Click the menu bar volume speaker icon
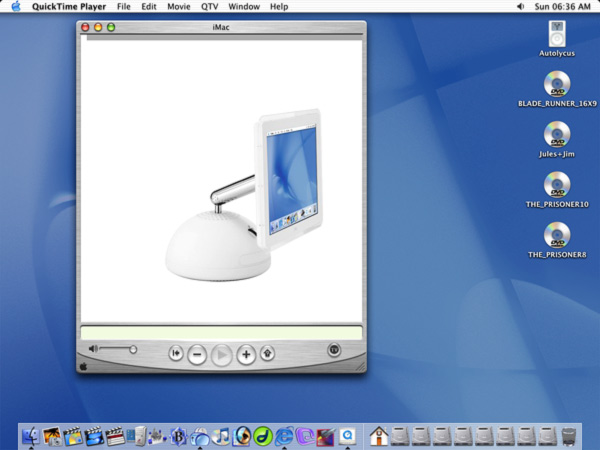Viewport: 600px width, 450px height. [520, 7]
